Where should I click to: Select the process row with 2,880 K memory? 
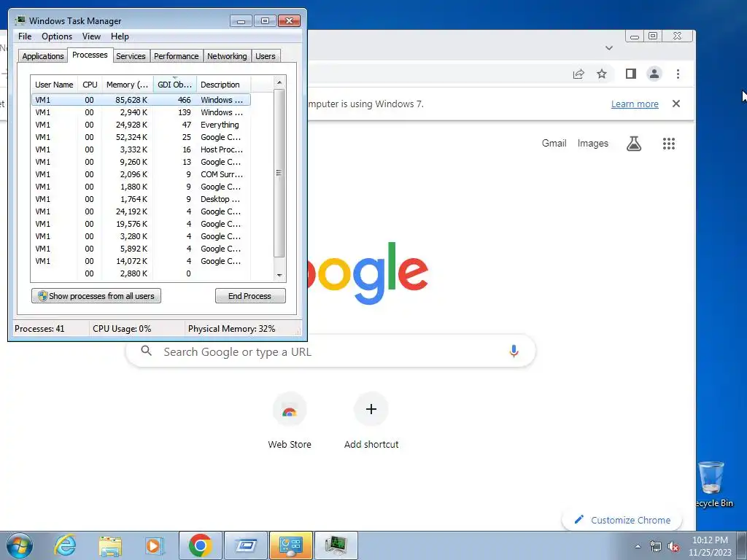pyautogui.click(x=141, y=273)
